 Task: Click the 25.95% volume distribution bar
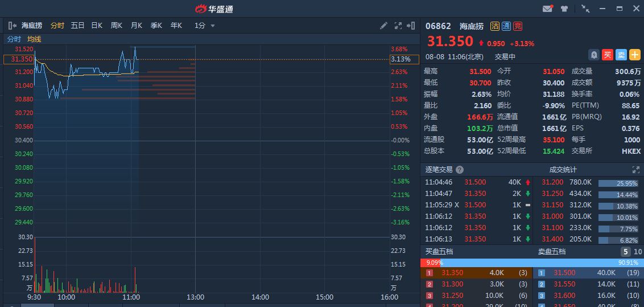point(618,183)
